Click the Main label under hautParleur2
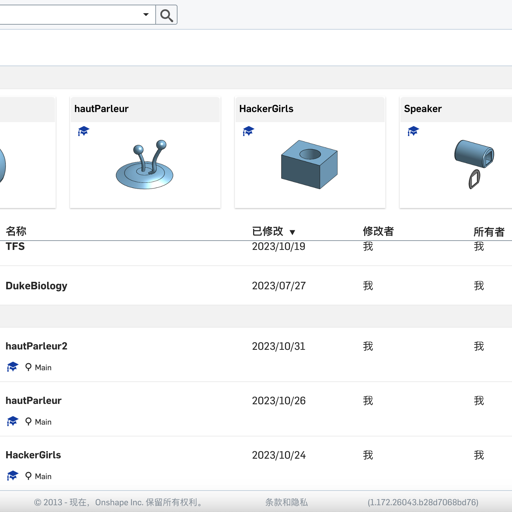 point(43,367)
